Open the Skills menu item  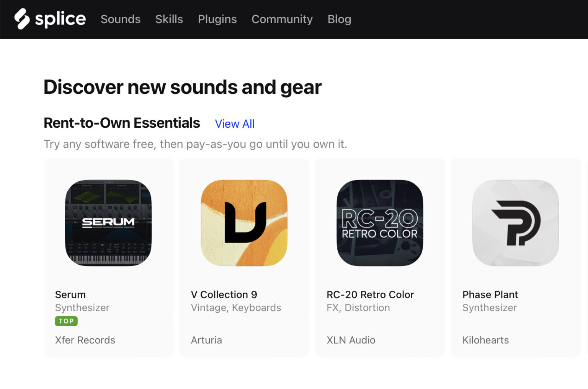click(x=169, y=19)
